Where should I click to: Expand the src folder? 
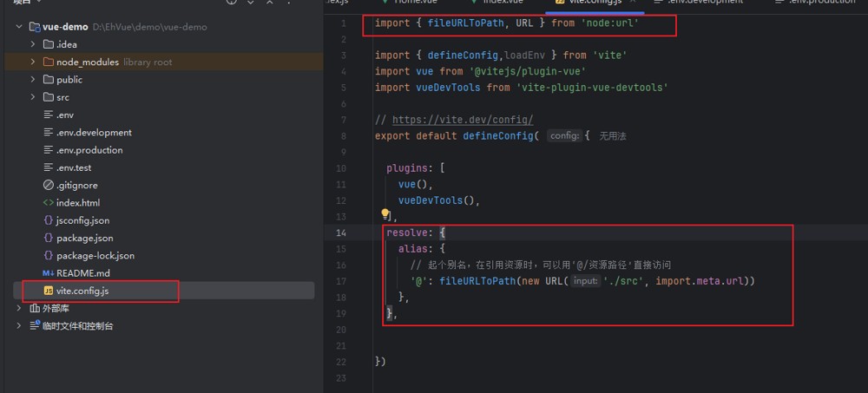point(33,97)
